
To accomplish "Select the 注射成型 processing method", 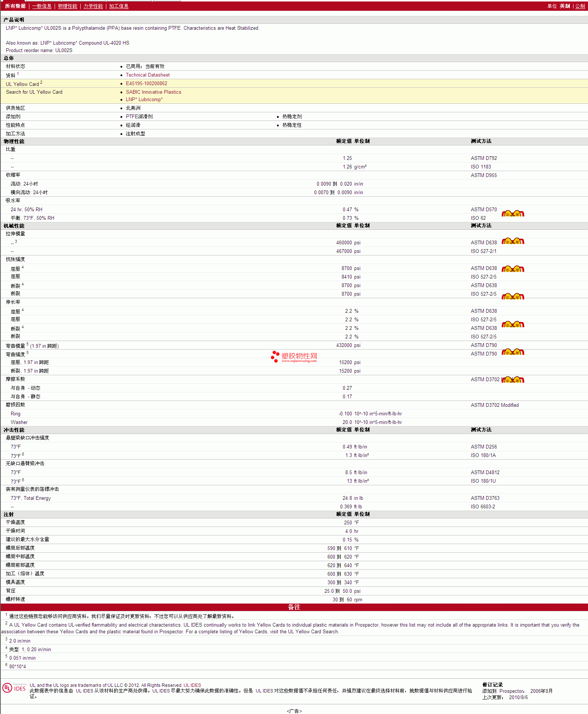I will 135,134.
